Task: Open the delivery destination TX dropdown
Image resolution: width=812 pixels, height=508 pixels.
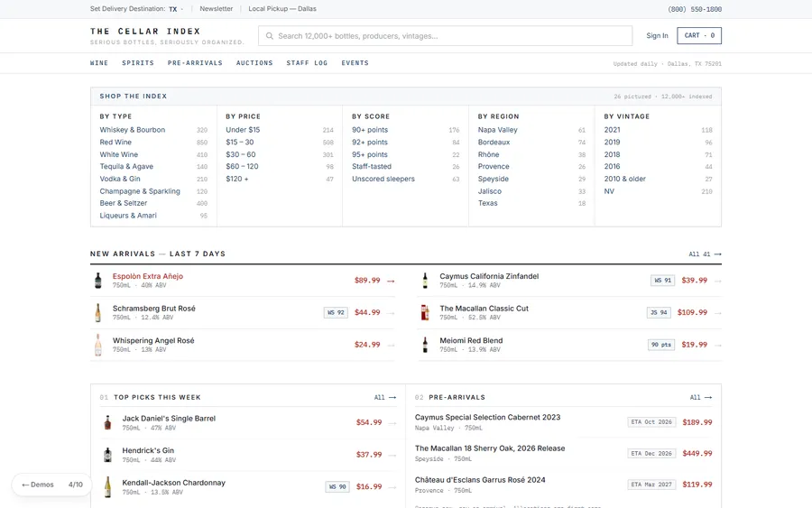Action: click(176, 9)
